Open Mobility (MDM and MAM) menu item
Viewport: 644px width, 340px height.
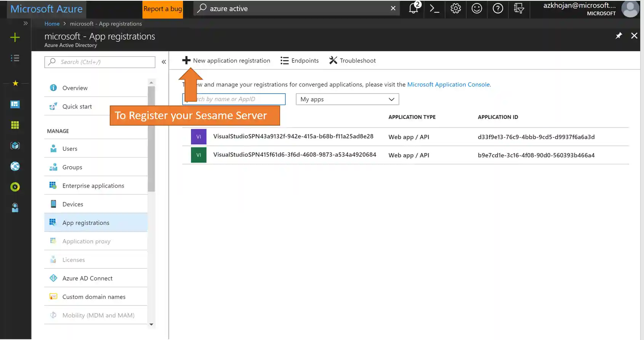tap(96, 315)
